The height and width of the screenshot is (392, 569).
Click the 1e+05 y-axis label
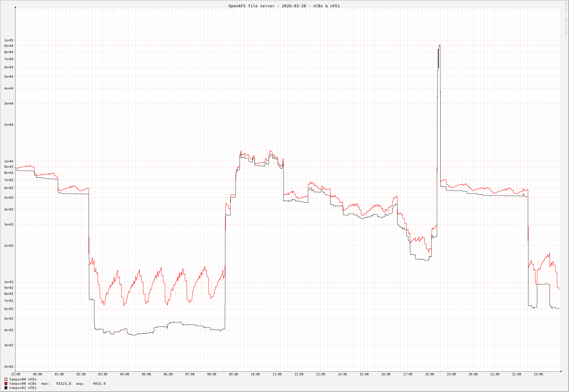(x=9, y=40)
